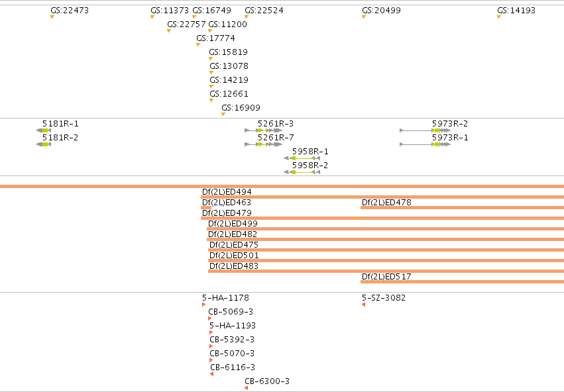
Task: Select the 5181R-2 gene glyph
Action: pos(44,144)
